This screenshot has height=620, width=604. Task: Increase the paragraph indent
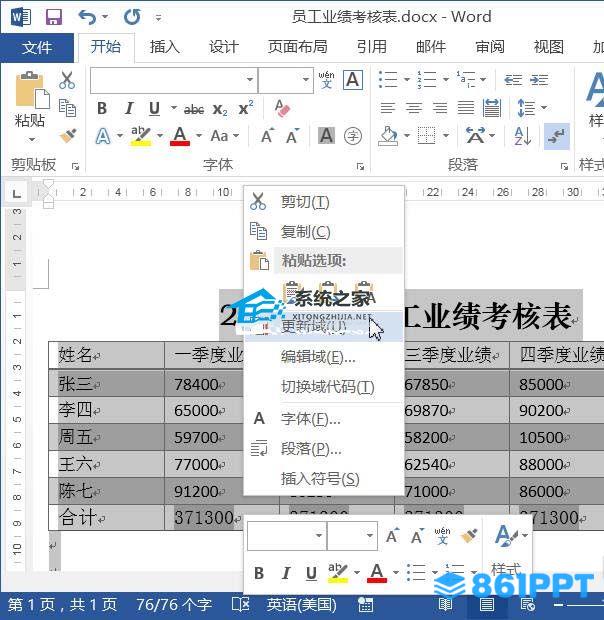pyautogui.click(x=539, y=80)
